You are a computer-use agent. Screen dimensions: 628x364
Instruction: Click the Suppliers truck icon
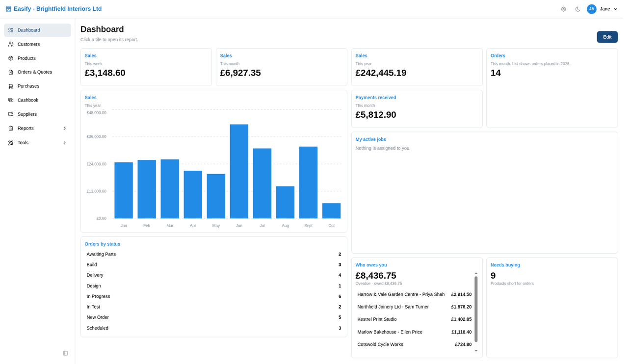[x=11, y=114]
